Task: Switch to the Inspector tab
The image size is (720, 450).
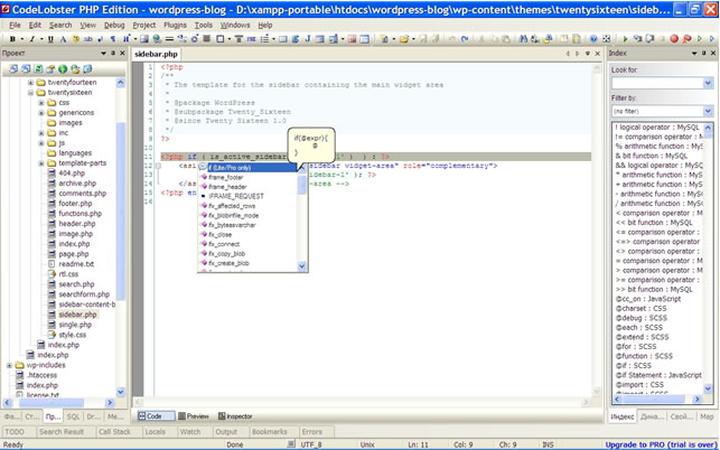Action: [x=235, y=416]
